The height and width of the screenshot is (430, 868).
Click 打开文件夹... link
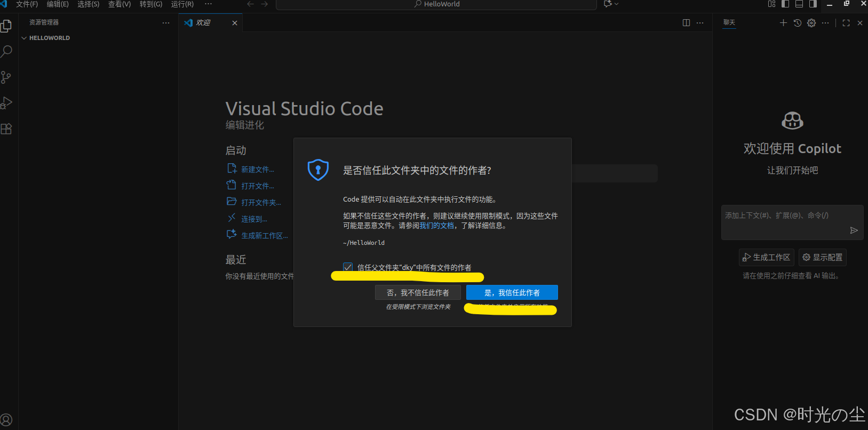(x=261, y=202)
